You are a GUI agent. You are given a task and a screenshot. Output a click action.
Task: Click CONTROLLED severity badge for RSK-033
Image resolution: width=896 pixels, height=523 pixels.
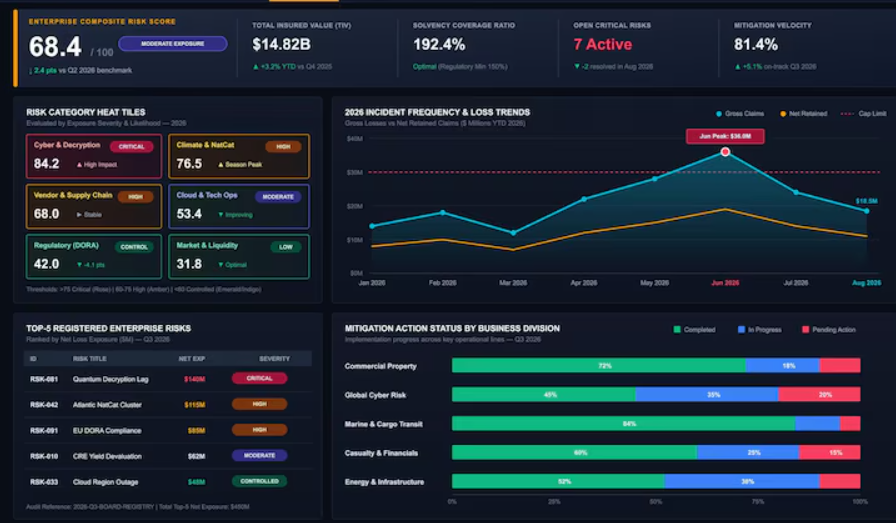pyautogui.click(x=259, y=481)
